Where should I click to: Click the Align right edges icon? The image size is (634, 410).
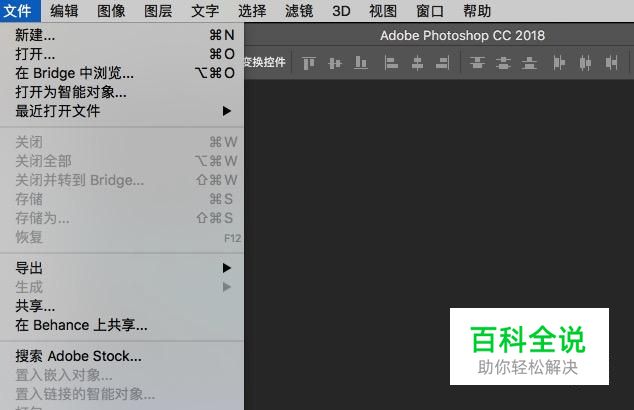(443, 63)
